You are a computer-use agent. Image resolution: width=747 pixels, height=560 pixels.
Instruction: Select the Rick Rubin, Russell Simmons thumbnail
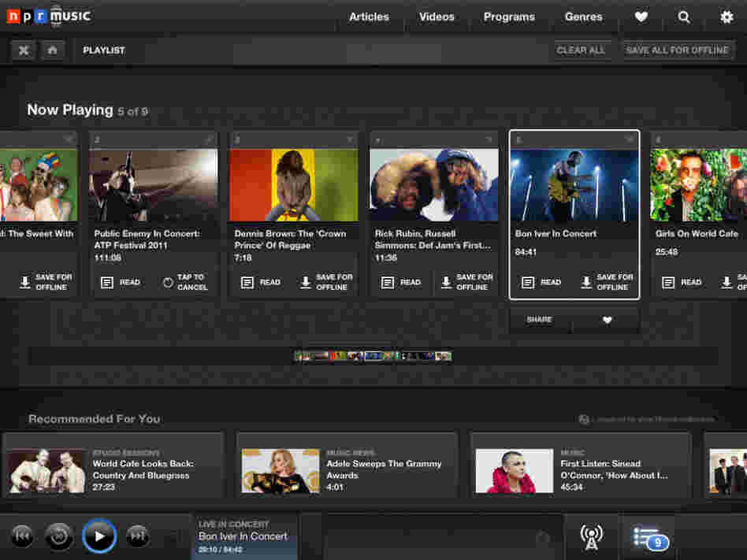(434, 185)
